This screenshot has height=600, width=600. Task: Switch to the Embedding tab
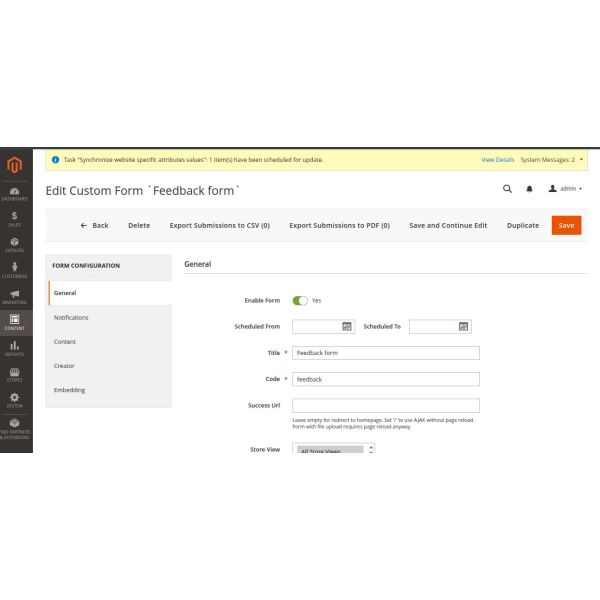pyautogui.click(x=69, y=390)
